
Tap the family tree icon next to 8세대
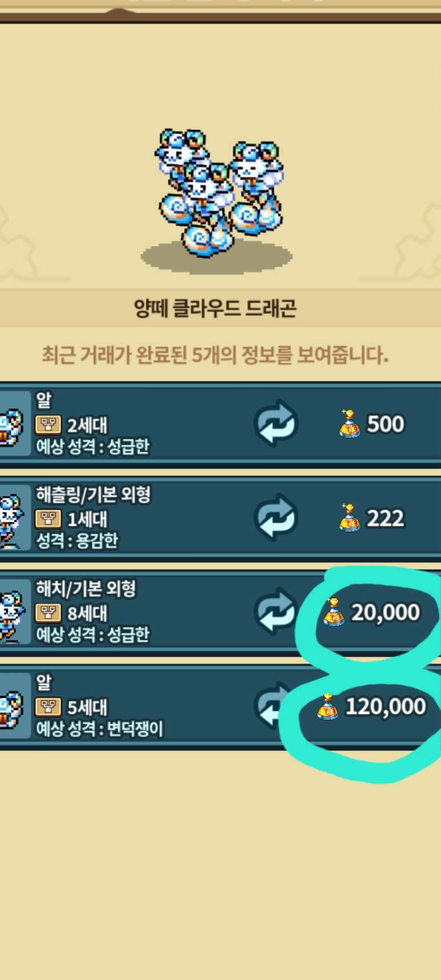[49, 613]
